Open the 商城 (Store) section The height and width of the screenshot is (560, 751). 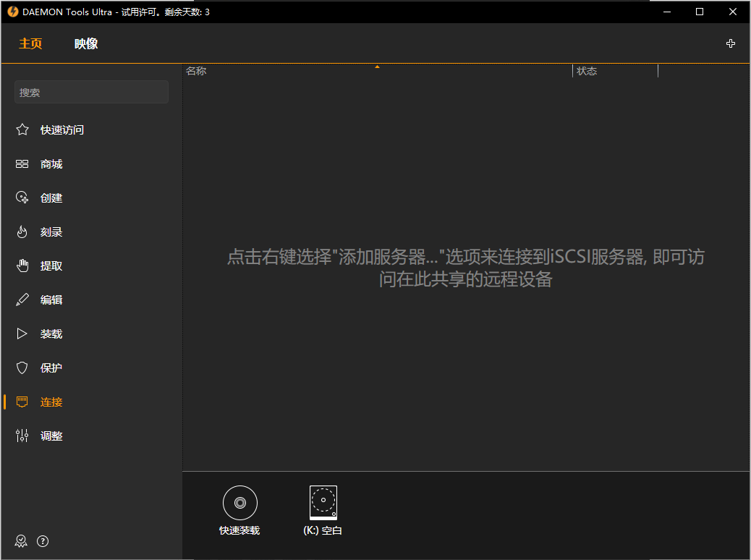[x=51, y=164]
